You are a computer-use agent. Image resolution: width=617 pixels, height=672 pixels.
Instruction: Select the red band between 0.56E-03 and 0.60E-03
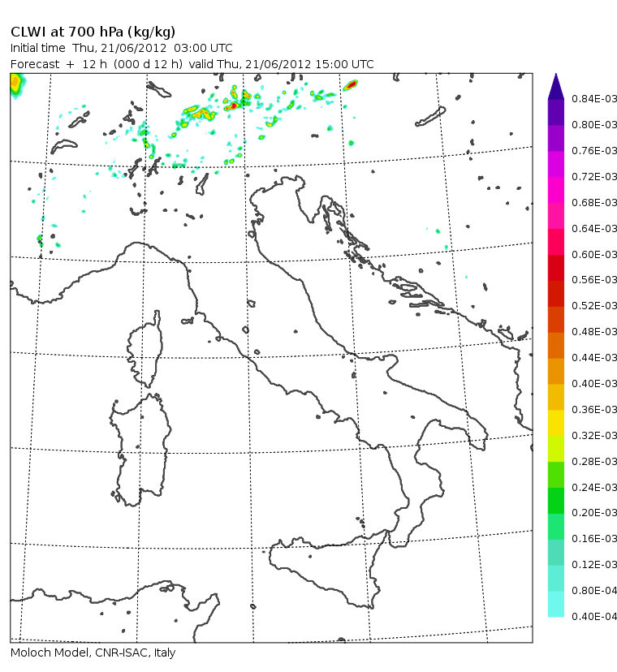tap(555, 268)
